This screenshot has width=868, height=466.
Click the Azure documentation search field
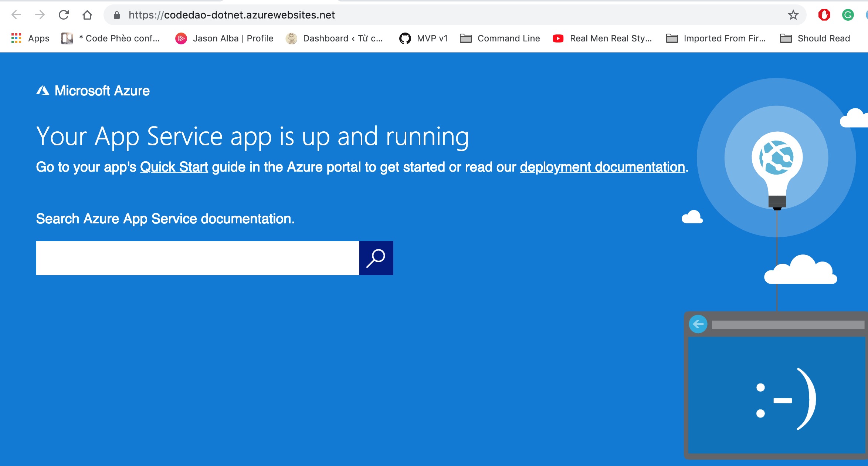(x=197, y=258)
